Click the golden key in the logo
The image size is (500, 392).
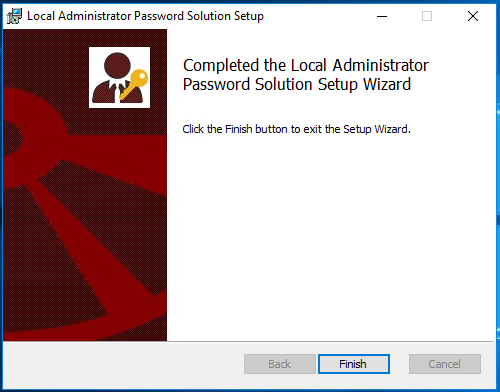[x=135, y=83]
